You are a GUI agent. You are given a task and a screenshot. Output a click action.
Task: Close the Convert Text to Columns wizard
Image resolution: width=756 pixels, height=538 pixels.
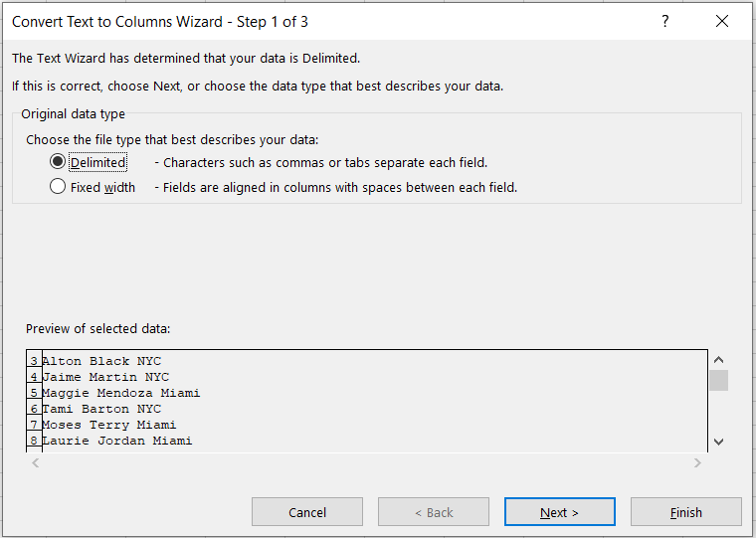[722, 22]
